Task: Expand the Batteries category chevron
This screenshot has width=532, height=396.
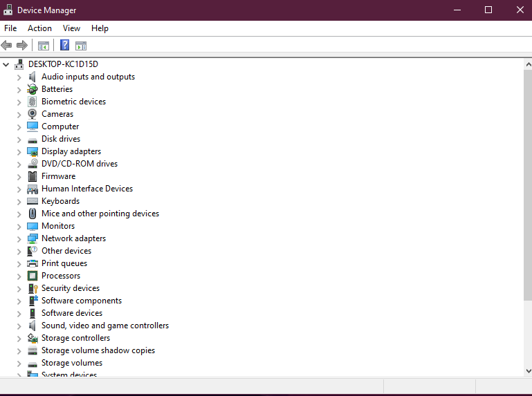Action: [x=19, y=90]
